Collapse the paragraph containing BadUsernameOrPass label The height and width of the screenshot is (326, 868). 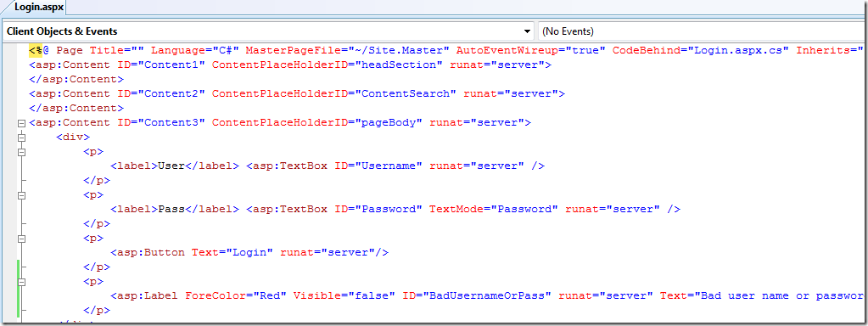pos(21,282)
